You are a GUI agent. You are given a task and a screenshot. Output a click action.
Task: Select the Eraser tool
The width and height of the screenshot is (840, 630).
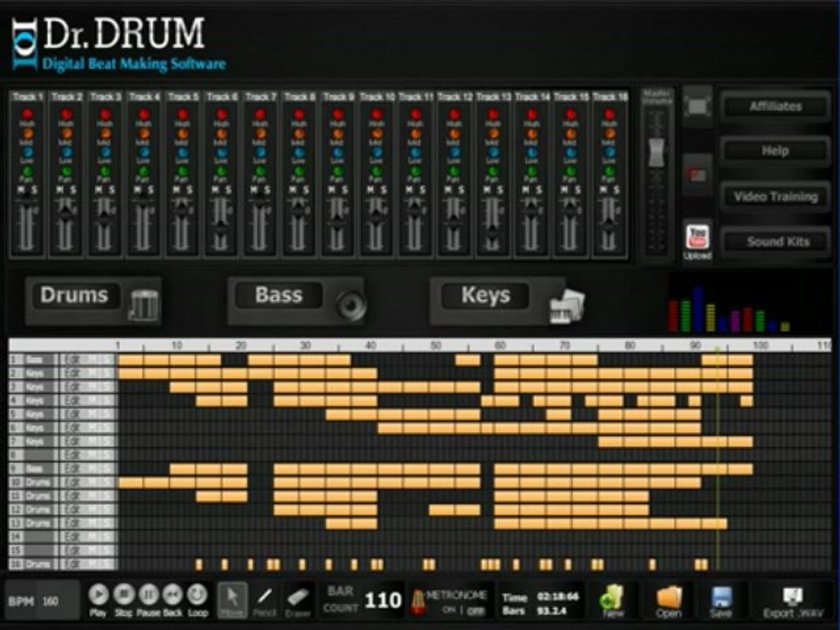(x=297, y=600)
